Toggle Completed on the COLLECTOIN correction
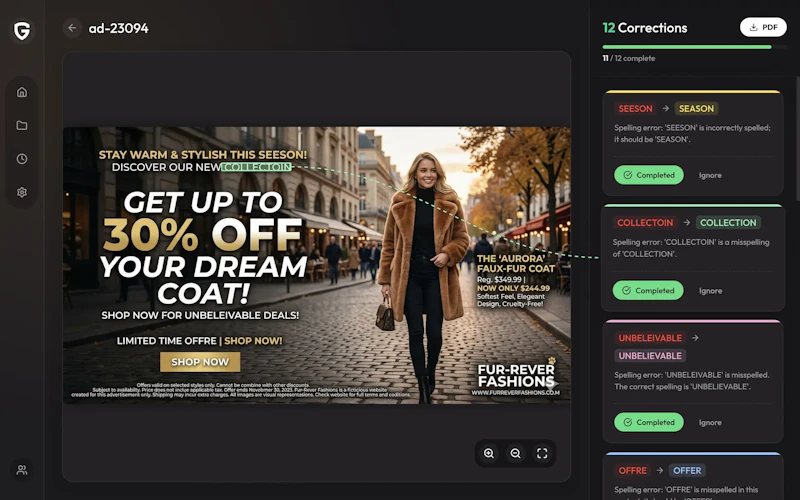Image resolution: width=800 pixels, height=500 pixels. point(648,290)
